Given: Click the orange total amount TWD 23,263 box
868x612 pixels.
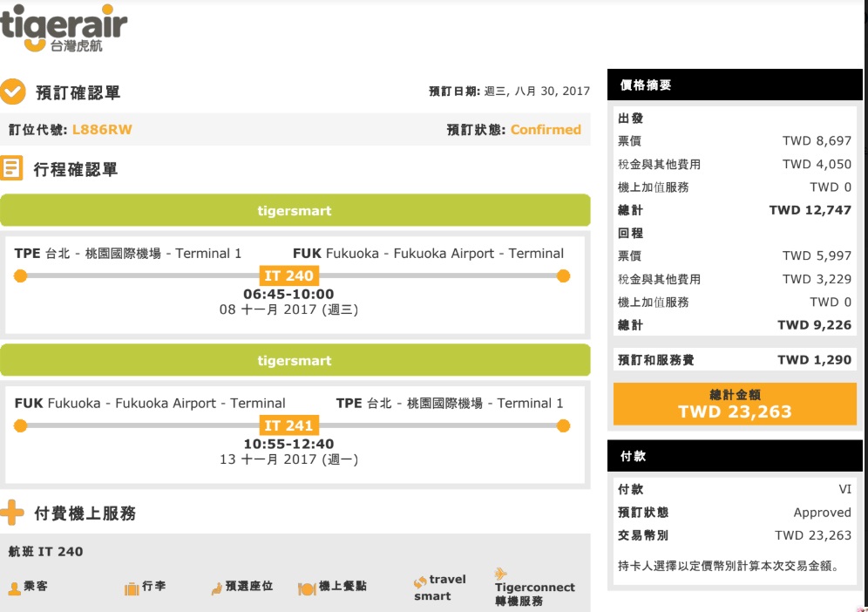Looking at the screenshot, I should coord(735,404).
